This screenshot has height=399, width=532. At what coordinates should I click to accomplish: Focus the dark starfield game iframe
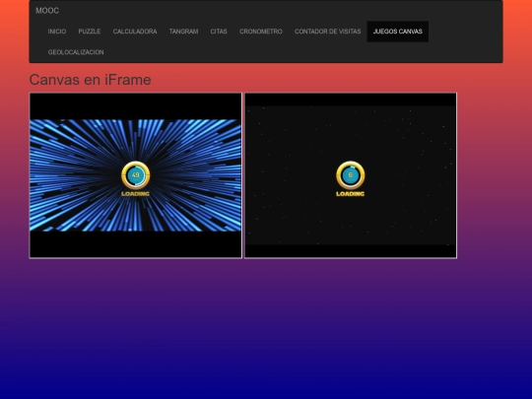351,175
